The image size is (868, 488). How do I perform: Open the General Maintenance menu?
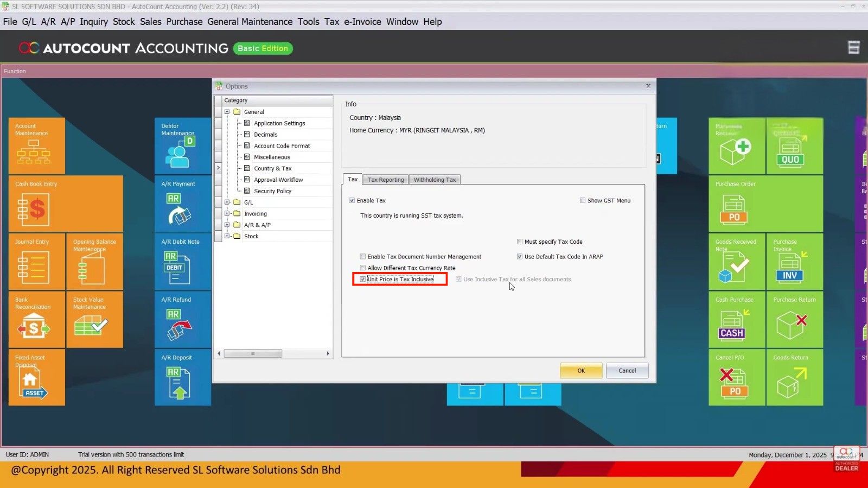pos(250,22)
